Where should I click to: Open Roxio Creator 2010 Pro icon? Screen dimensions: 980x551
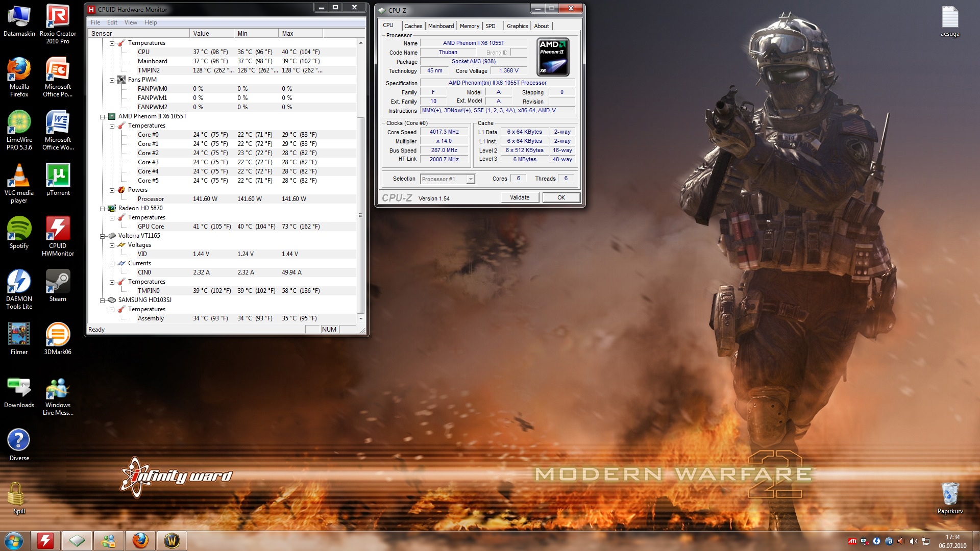click(x=58, y=24)
